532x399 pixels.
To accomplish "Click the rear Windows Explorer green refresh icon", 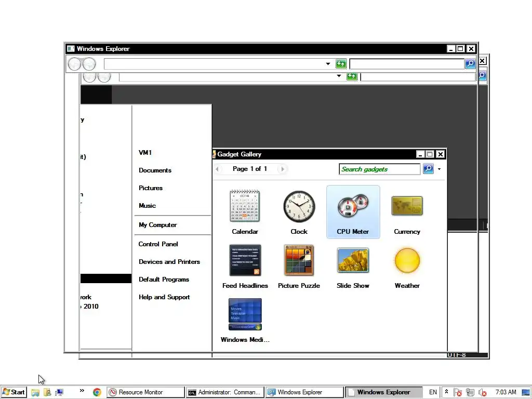I will click(x=352, y=76).
